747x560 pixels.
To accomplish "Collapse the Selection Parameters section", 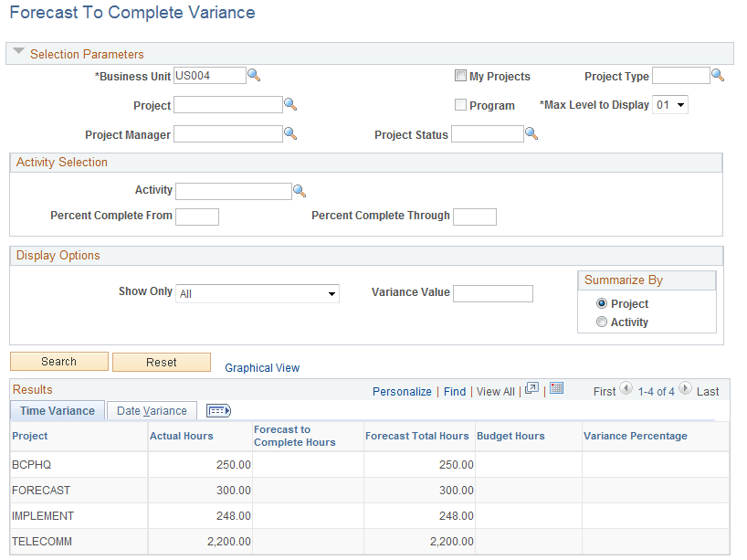I will [18, 53].
